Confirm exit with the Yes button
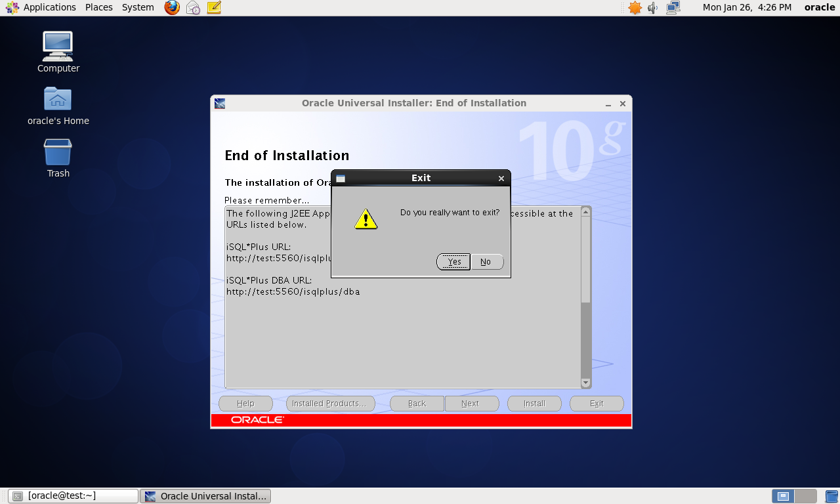 coord(453,262)
